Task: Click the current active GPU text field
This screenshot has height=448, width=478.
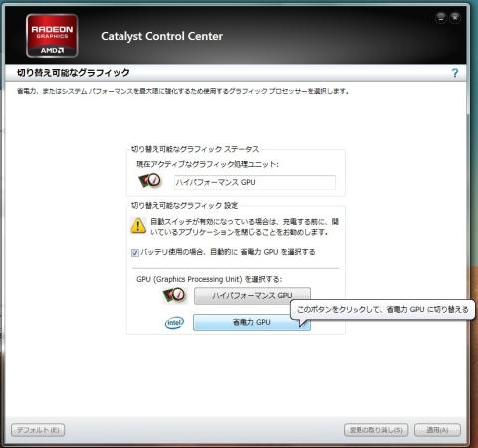Action: (x=255, y=182)
